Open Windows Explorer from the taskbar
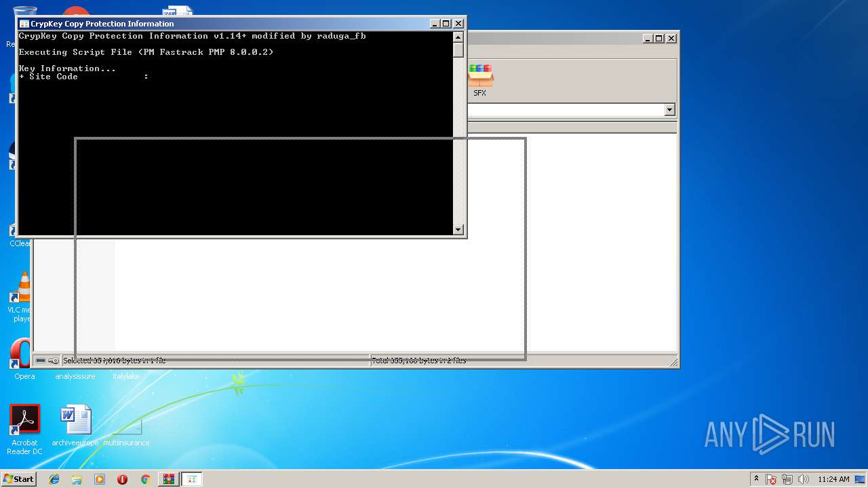This screenshot has height=488, width=868. coord(77,479)
